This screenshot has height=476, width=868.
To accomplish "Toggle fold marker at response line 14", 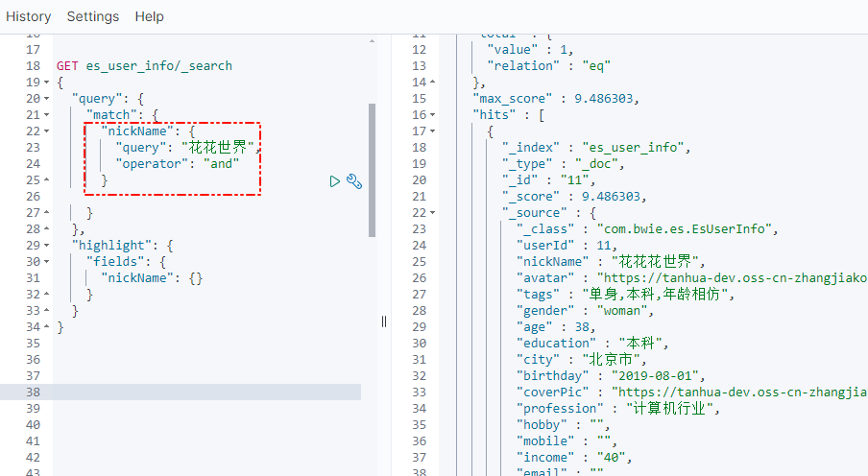I will tap(433, 82).
